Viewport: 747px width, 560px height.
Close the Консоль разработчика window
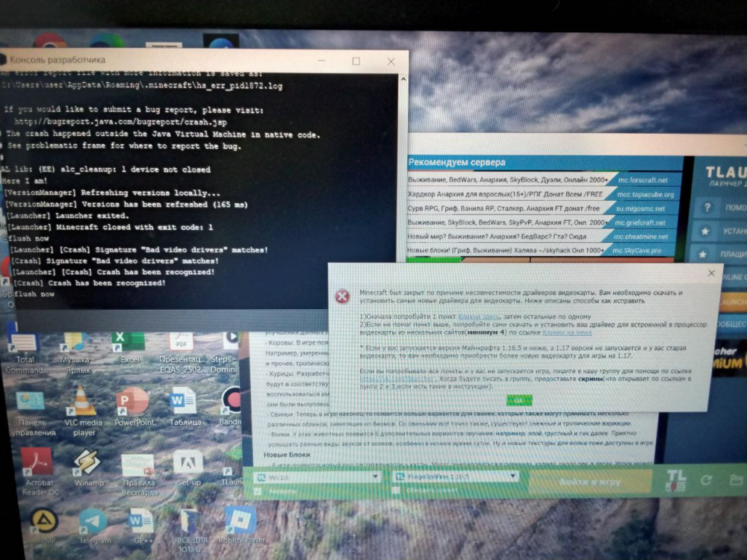[391, 61]
